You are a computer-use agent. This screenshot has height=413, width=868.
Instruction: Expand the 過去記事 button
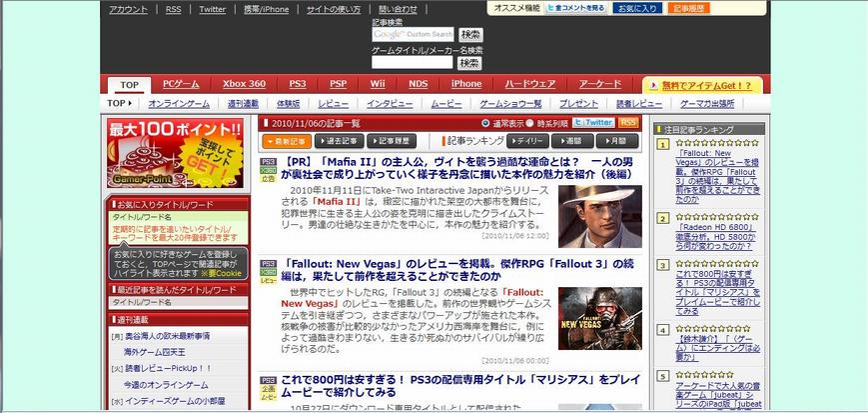(340, 141)
